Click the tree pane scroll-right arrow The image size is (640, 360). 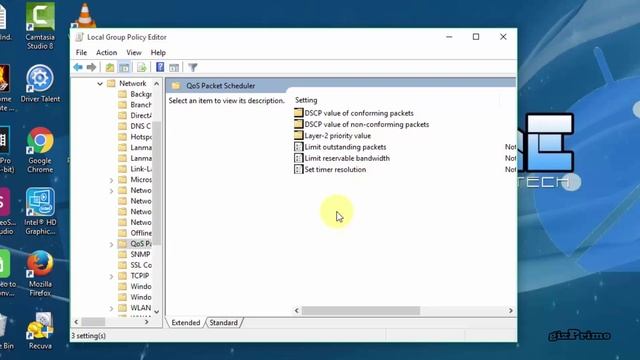point(147,322)
